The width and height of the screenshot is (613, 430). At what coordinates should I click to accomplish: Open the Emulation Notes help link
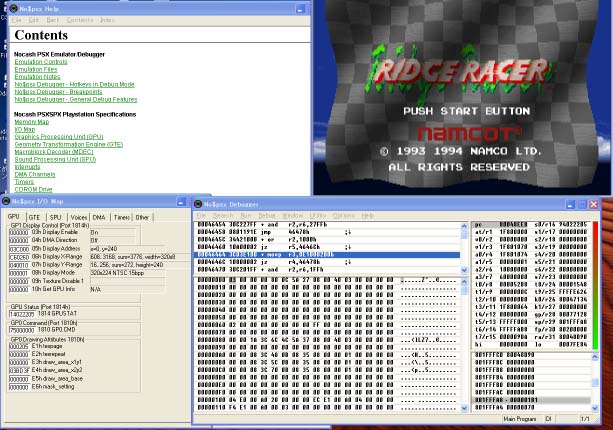(x=37, y=77)
